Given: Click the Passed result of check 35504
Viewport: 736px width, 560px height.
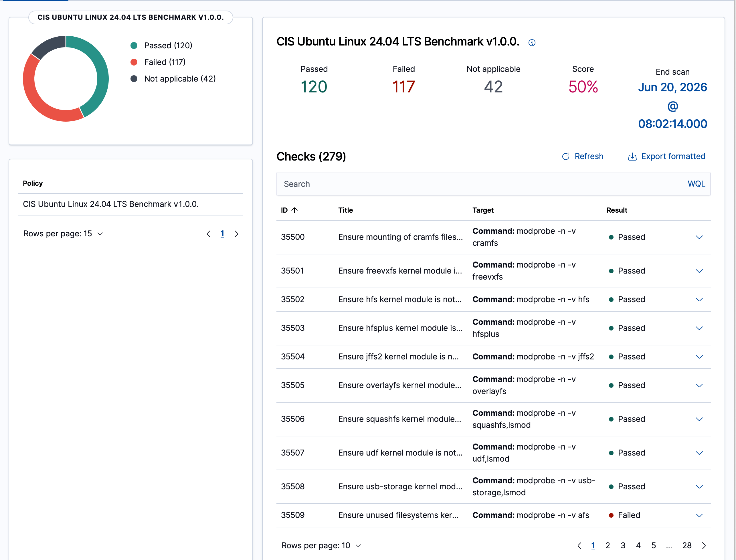Looking at the screenshot, I should [x=627, y=357].
